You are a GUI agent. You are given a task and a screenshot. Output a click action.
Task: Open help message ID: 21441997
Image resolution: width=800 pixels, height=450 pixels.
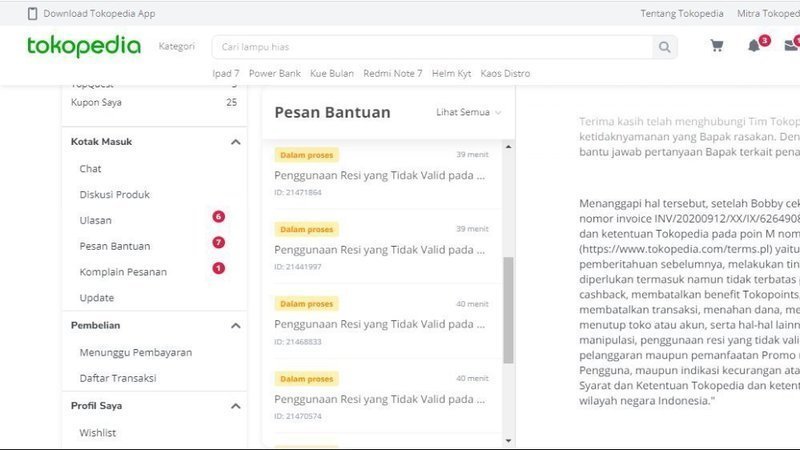click(382, 247)
